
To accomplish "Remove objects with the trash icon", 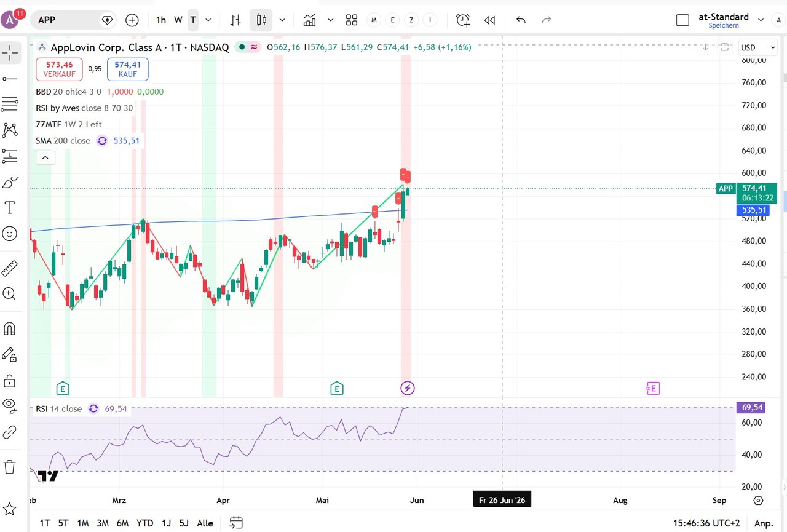I will tap(10, 467).
